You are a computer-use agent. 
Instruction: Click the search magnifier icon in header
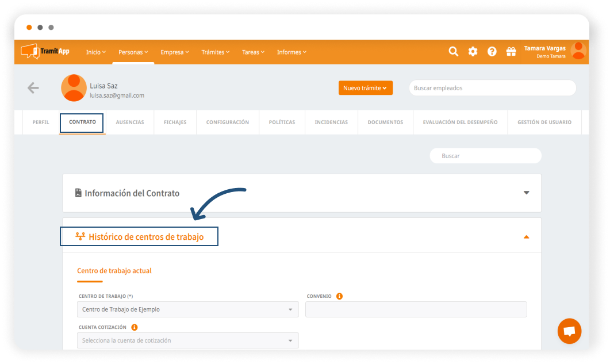coord(453,52)
